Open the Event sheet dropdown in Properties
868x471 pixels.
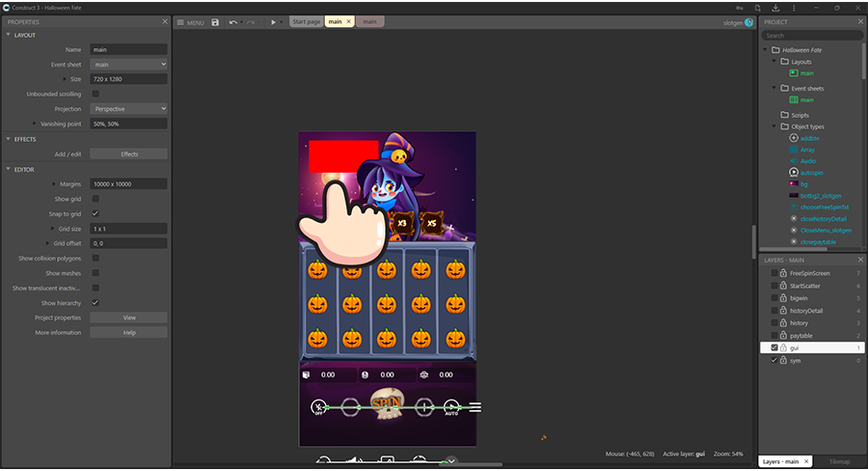tap(128, 65)
